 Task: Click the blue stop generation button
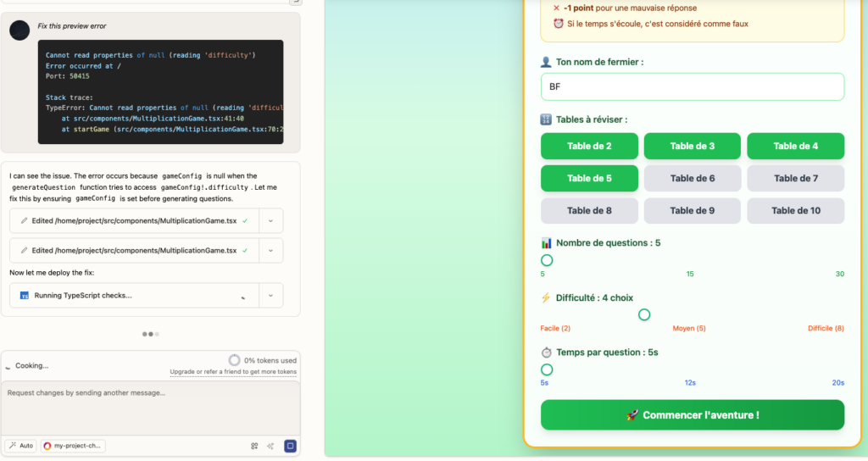pyautogui.click(x=290, y=446)
